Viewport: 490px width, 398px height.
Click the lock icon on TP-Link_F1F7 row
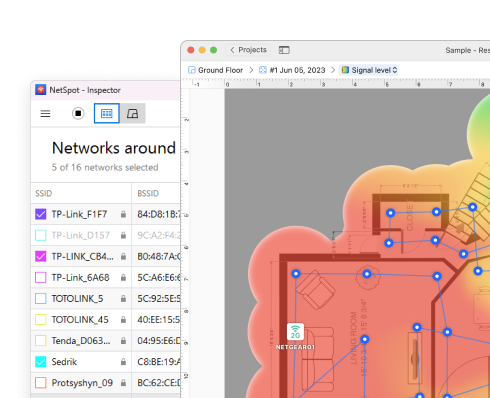tap(123, 214)
